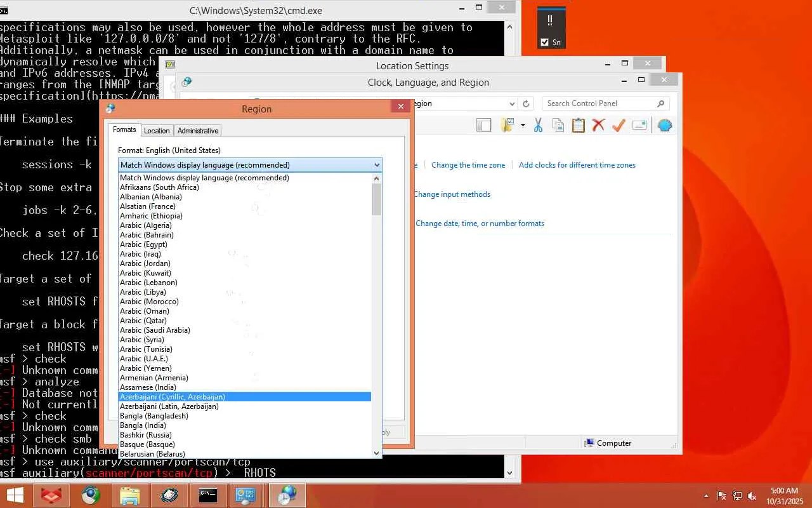Select Azerbaijani (Latin, Azerbaijan) format
This screenshot has height=508, width=812.
coord(245,406)
